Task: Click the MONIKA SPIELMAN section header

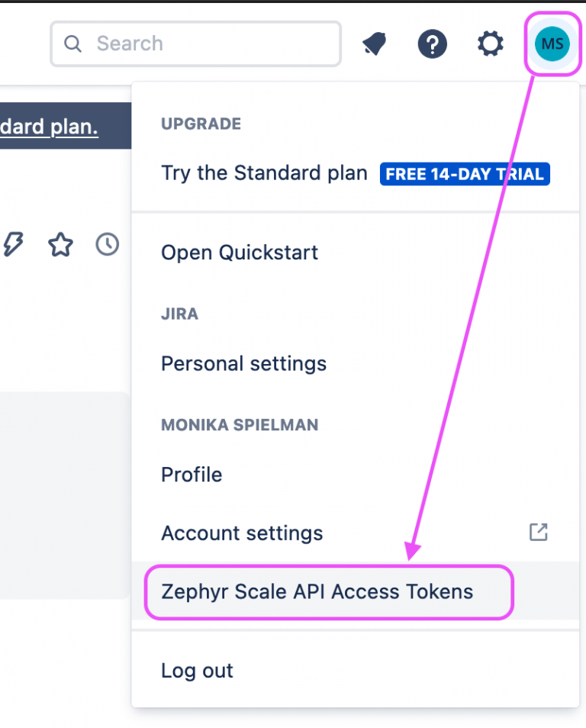Action: click(x=240, y=425)
